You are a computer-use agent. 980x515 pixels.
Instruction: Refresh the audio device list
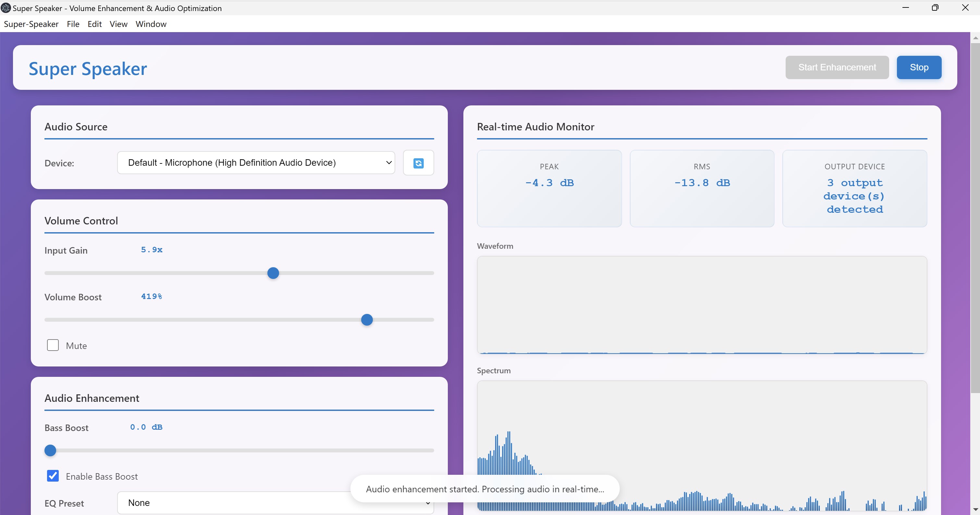(419, 163)
